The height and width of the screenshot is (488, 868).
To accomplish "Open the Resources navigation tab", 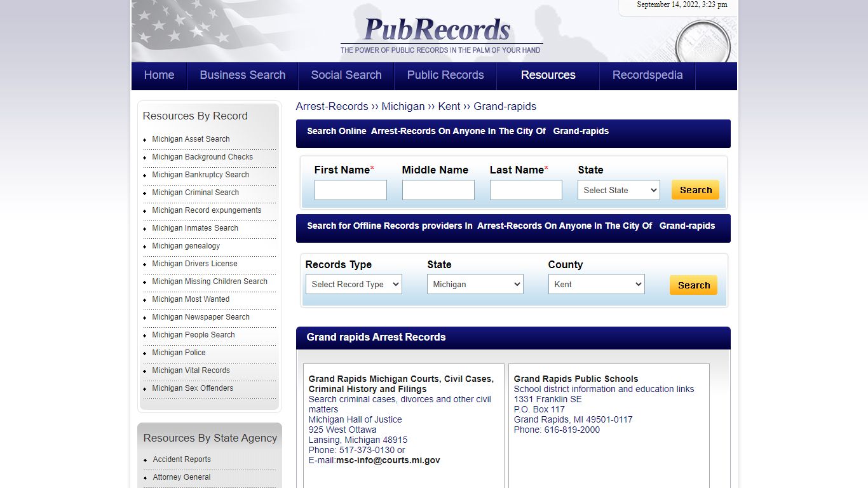I will [548, 75].
